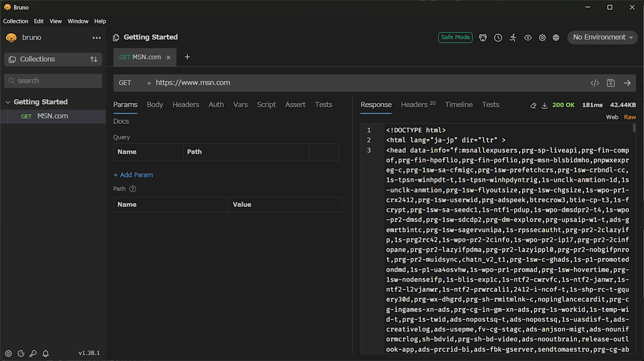The width and height of the screenshot is (644, 361).
Task: Open the GET method dropdown
Action: (135, 83)
